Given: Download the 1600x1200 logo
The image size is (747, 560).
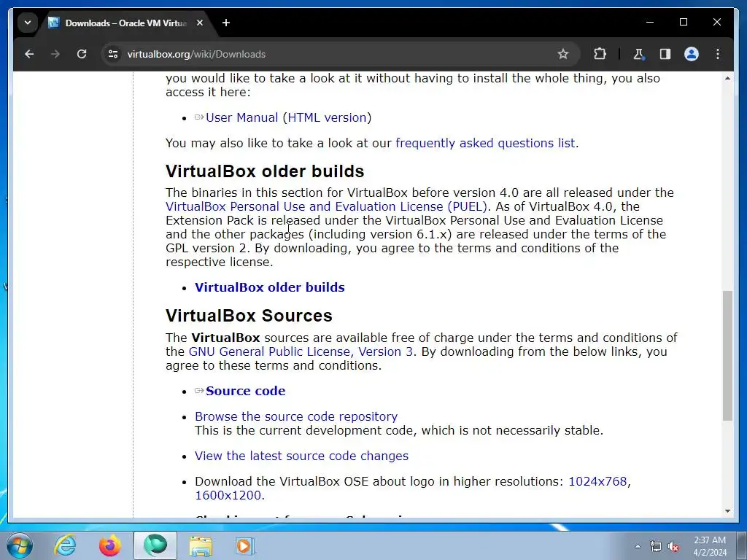Looking at the screenshot, I should [228, 495].
